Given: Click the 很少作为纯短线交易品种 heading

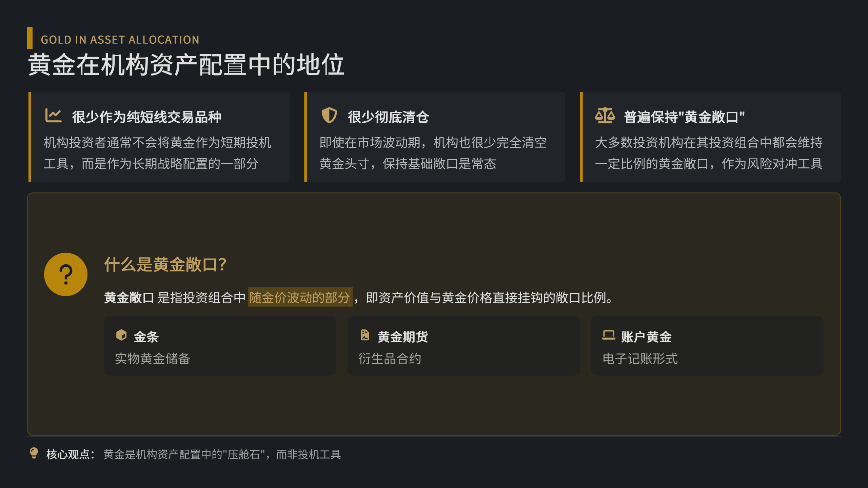Looking at the screenshot, I should 146,117.
